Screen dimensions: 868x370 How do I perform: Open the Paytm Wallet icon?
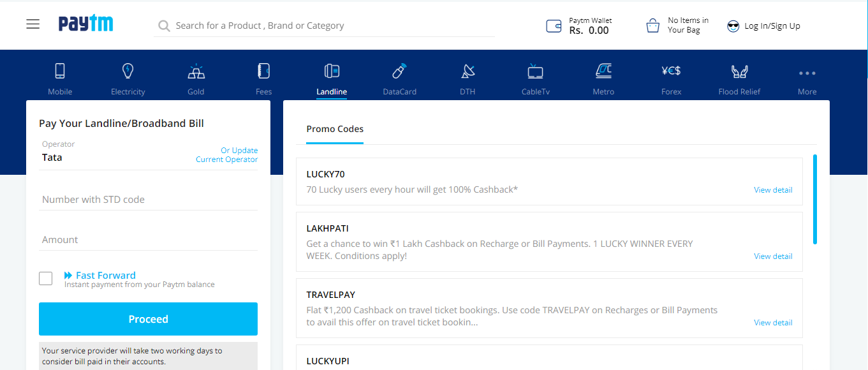(554, 26)
